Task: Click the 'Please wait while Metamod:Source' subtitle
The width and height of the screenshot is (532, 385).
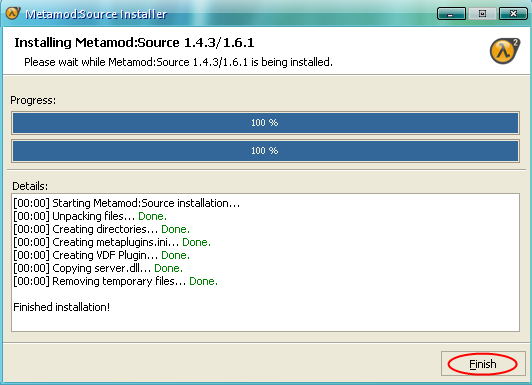Action: click(178, 62)
